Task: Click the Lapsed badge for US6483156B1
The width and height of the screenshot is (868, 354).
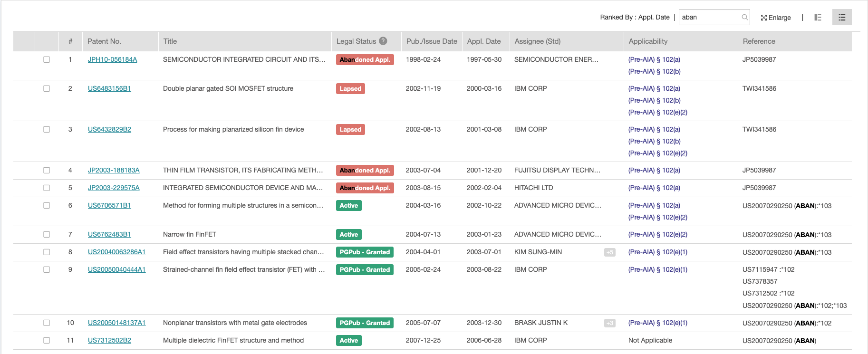Action: pyautogui.click(x=350, y=89)
